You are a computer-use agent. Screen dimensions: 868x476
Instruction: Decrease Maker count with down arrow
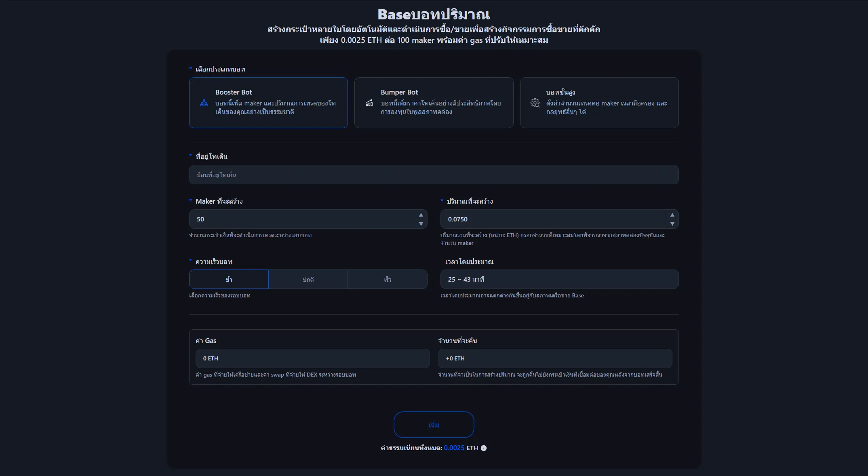pos(421,224)
